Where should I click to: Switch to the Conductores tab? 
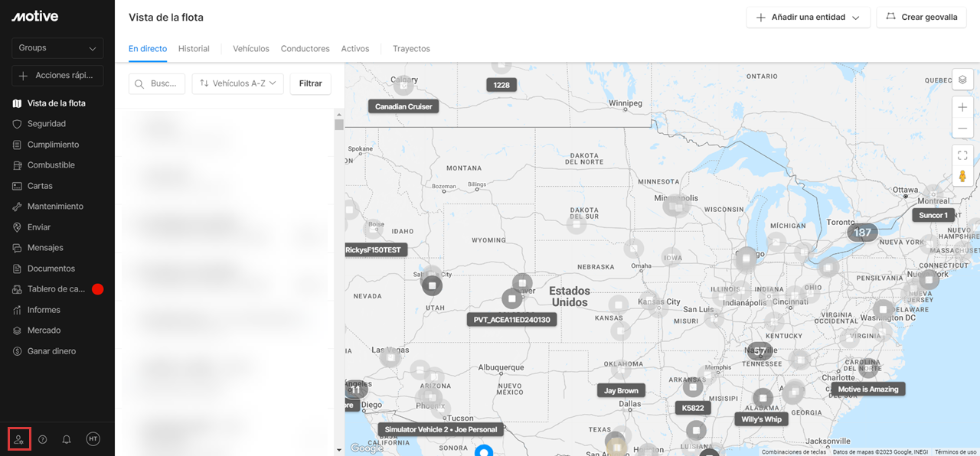click(x=305, y=49)
